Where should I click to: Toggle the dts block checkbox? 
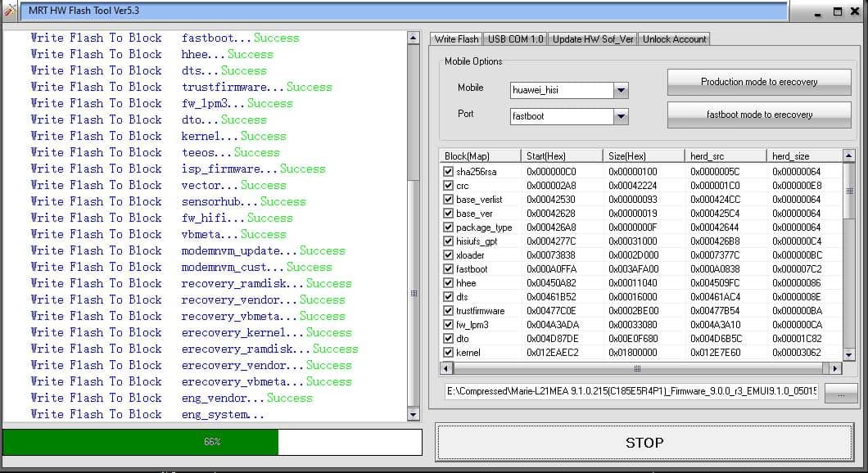(449, 296)
